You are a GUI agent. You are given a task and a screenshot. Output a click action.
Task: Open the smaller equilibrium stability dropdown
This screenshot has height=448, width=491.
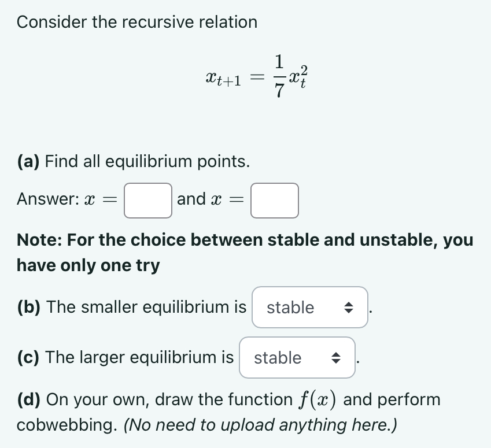(309, 308)
